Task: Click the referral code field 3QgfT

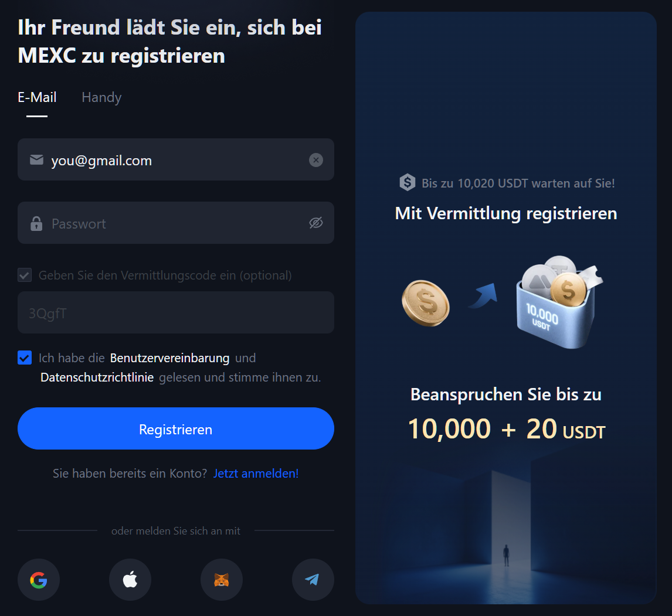Action: [176, 312]
